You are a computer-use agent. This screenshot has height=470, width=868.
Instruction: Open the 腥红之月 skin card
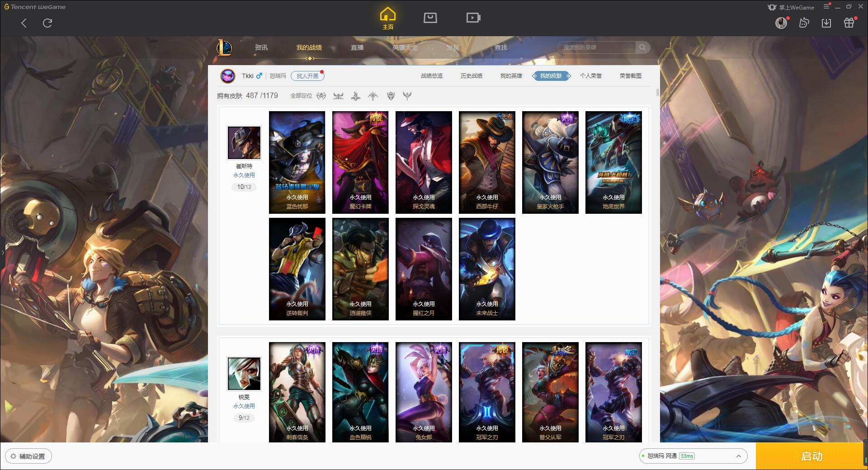[424, 269]
